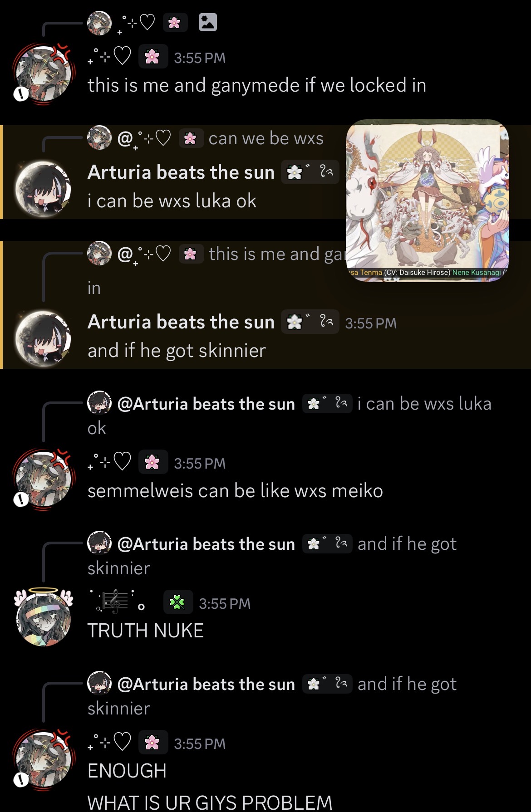Open the avatar beside the ENOUGH message
Image resolution: width=531 pixels, height=812 pixels.
click(43, 758)
